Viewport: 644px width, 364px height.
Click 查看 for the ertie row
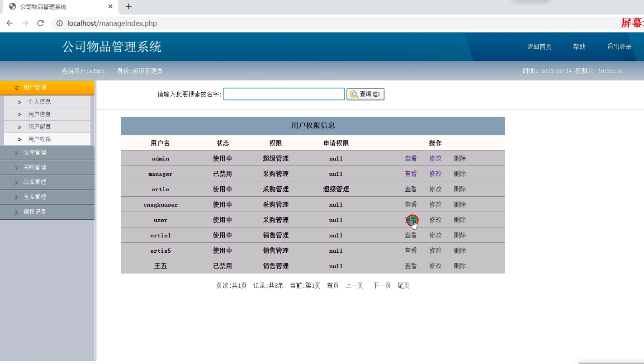pyautogui.click(x=411, y=189)
